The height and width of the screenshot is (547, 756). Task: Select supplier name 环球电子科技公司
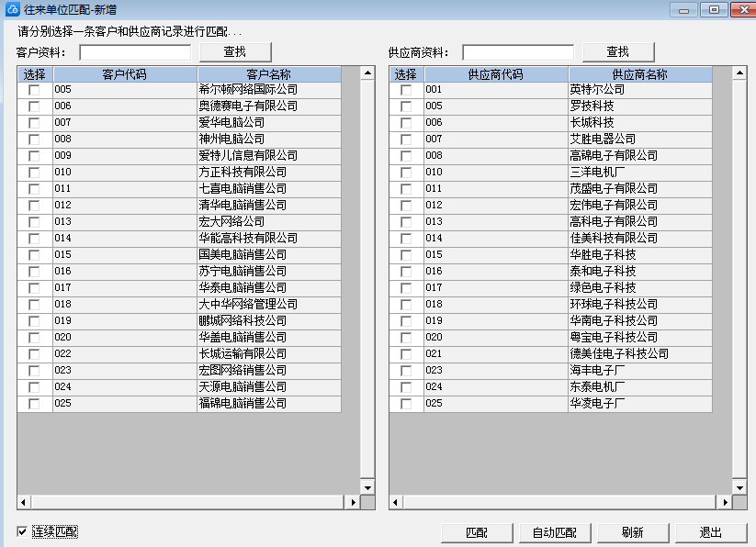(615, 305)
